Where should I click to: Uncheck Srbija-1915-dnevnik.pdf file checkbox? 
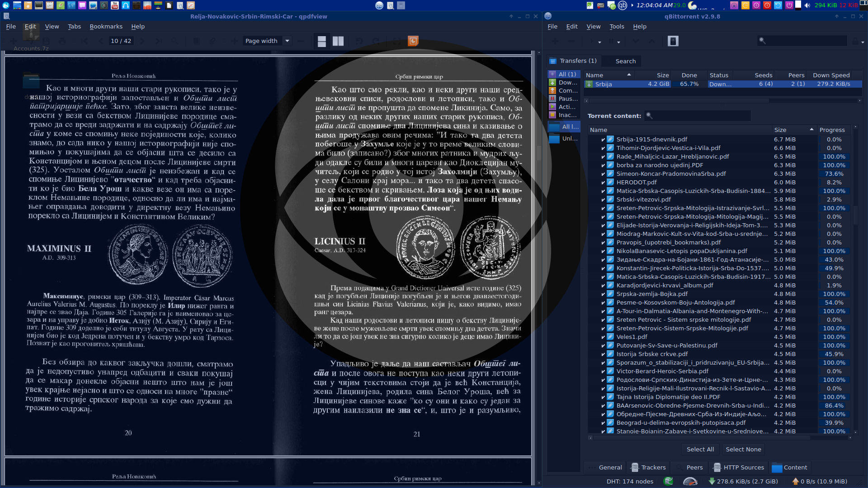tap(603, 140)
